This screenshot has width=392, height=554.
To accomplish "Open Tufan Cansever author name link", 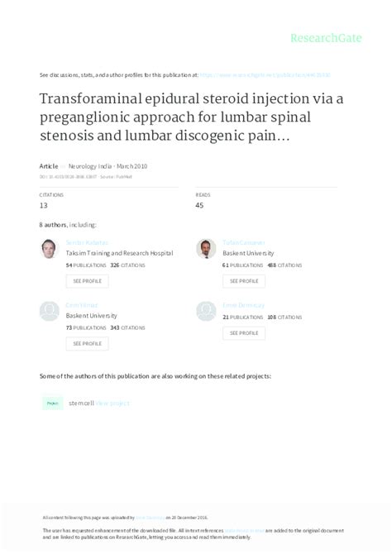I will pyautogui.click(x=243, y=242).
